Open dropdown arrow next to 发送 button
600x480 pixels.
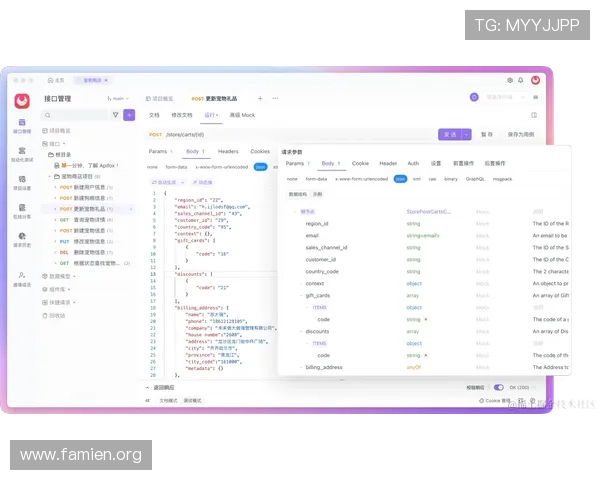point(466,134)
